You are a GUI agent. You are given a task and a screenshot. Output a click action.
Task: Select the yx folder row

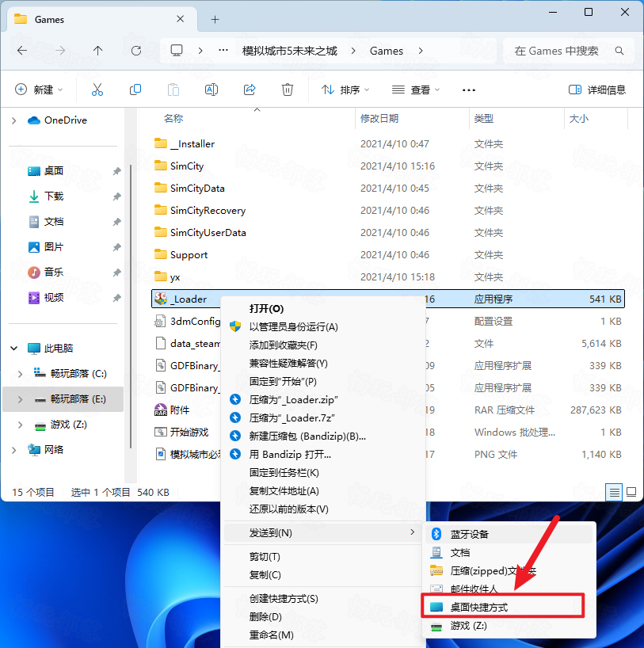point(387,277)
